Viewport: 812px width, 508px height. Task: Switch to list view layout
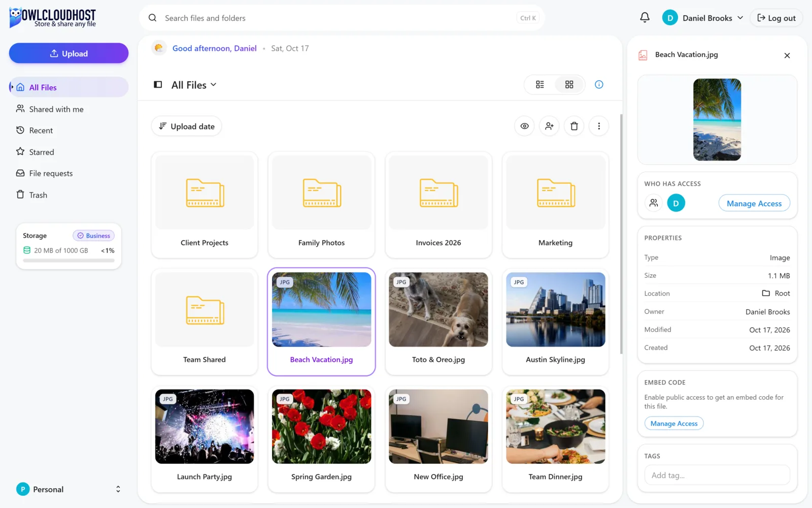(x=540, y=84)
